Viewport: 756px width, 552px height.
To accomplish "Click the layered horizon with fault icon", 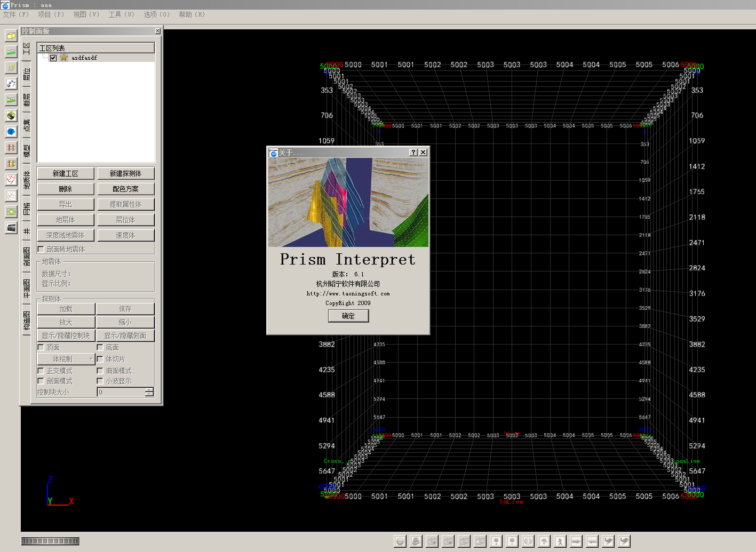I will tap(11, 100).
